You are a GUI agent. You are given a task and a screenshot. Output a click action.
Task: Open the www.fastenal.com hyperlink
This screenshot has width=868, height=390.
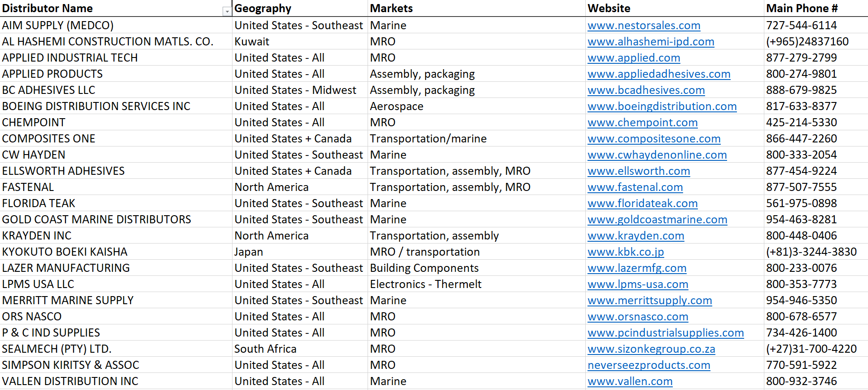click(x=635, y=187)
